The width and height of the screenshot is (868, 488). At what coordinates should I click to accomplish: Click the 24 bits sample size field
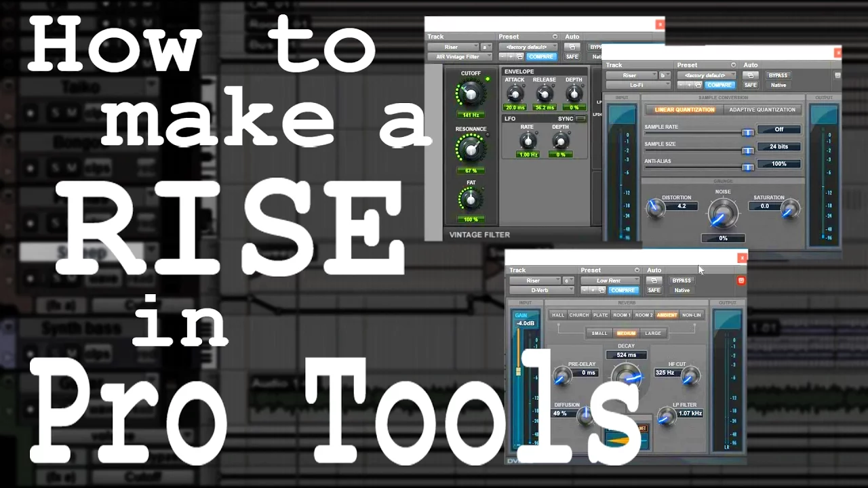778,146
